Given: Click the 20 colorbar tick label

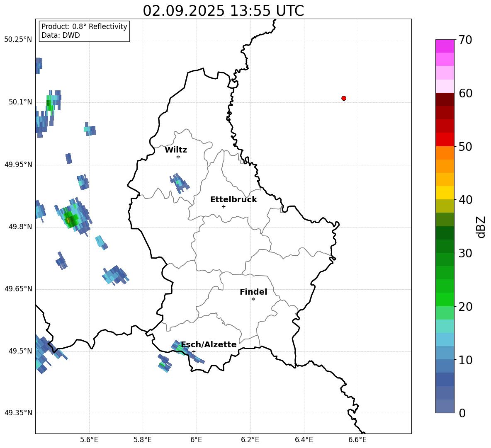Looking at the screenshot, I should tap(465, 307).
